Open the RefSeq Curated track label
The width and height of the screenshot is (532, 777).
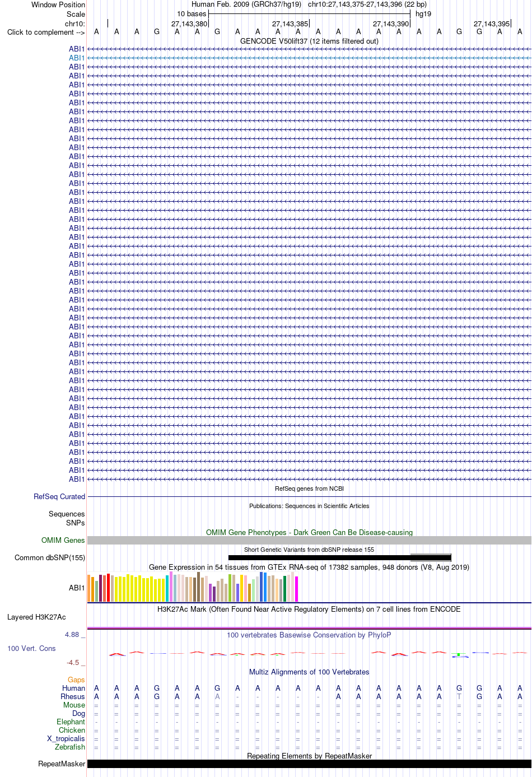[x=59, y=496]
